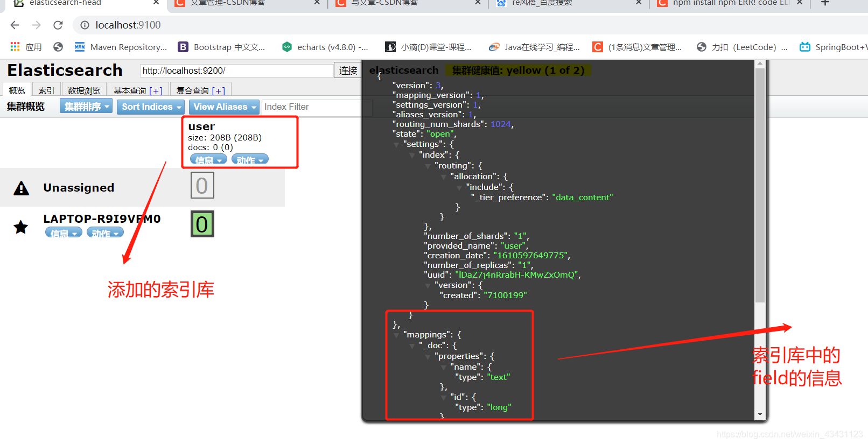868x444 pixels.
Task: Open 小滴(D)课堂 bookmark
Action: click(x=429, y=47)
